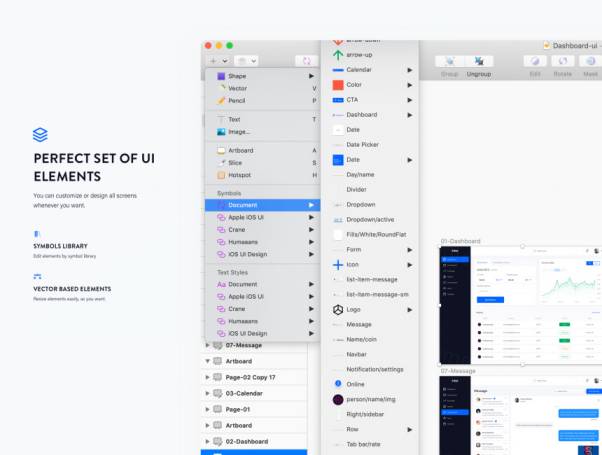The image size is (602, 455).
Task: Insert the arrow-up symbol
Action: tap(360, 55)
